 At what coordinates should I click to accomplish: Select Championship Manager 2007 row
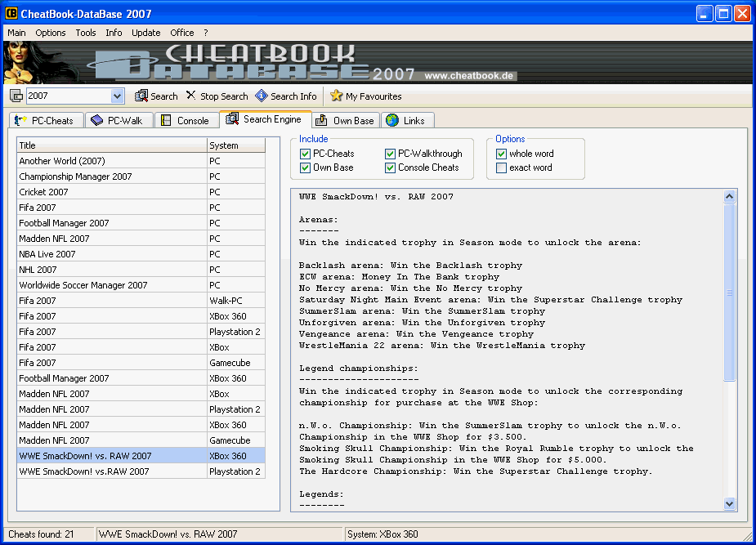(141, 176)
